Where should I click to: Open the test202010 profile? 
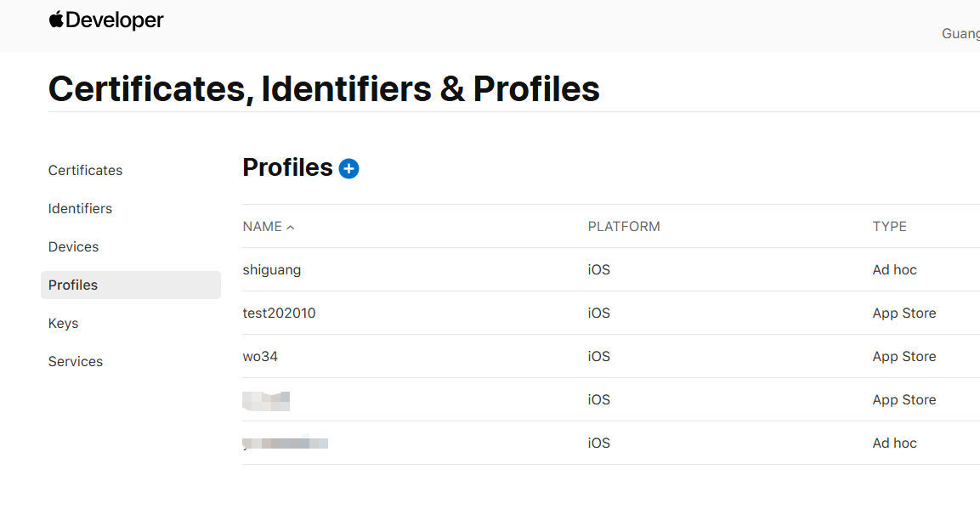(279, 314)
